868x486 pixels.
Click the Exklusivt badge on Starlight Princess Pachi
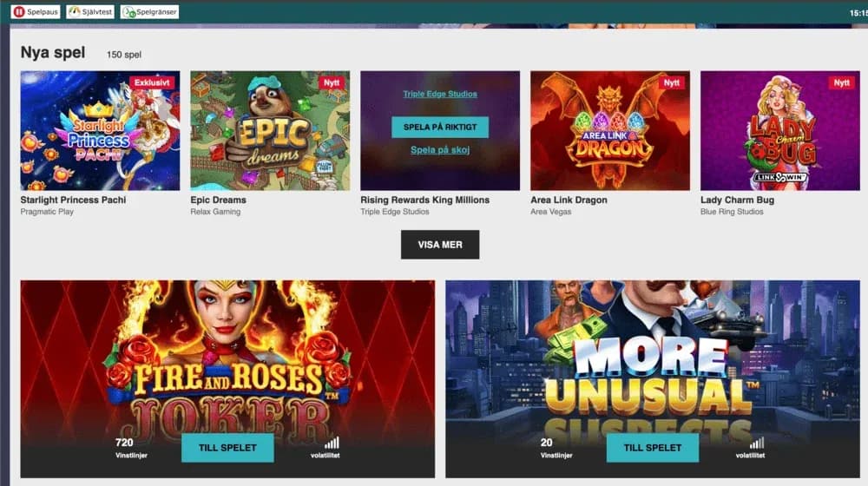coord(152,82)
